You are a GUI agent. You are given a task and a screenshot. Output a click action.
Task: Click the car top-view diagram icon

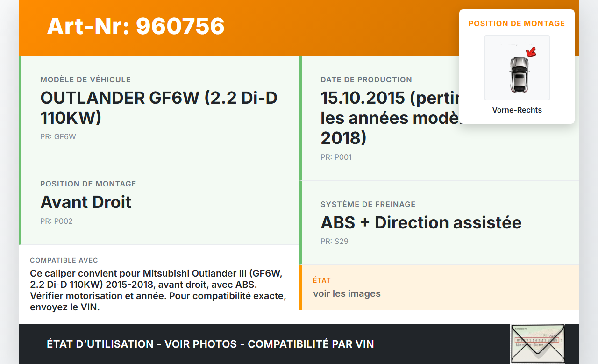click(517, 68)
